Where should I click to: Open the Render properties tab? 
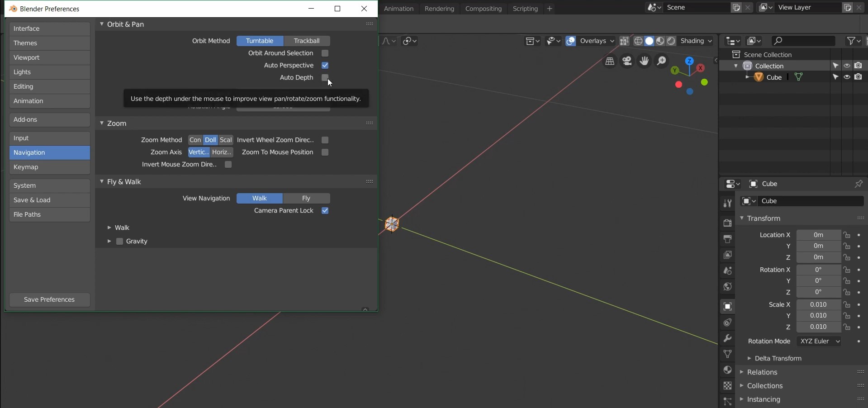tap(727, 223)
